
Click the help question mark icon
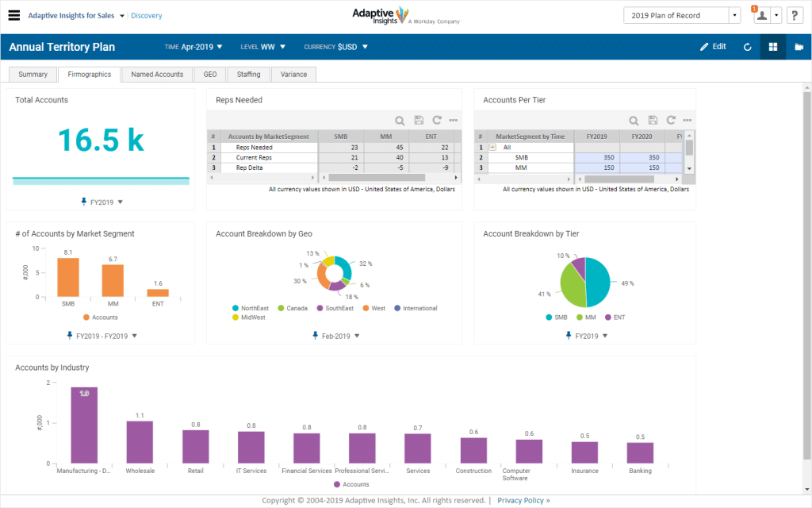pos(795,16)
